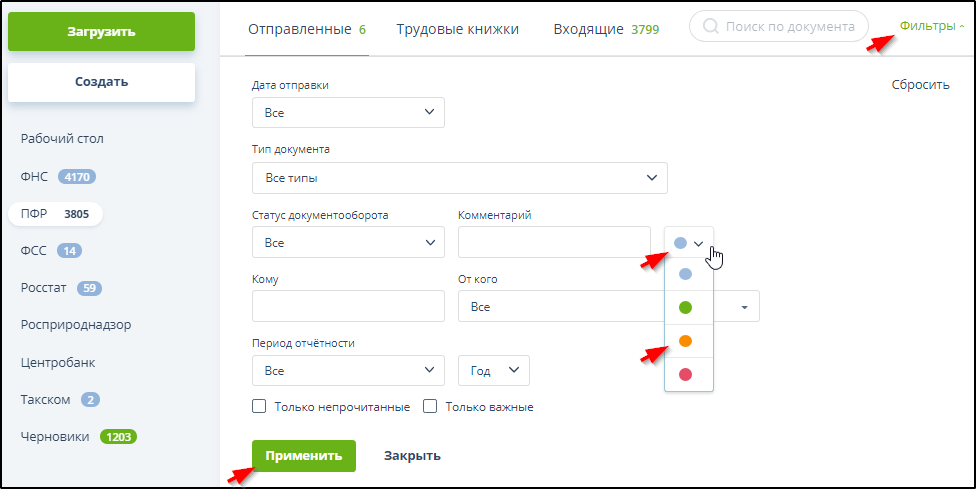The image size is (976, 489).
Task: Expand the Тип документа dropdown
Action: click(459, 178)
